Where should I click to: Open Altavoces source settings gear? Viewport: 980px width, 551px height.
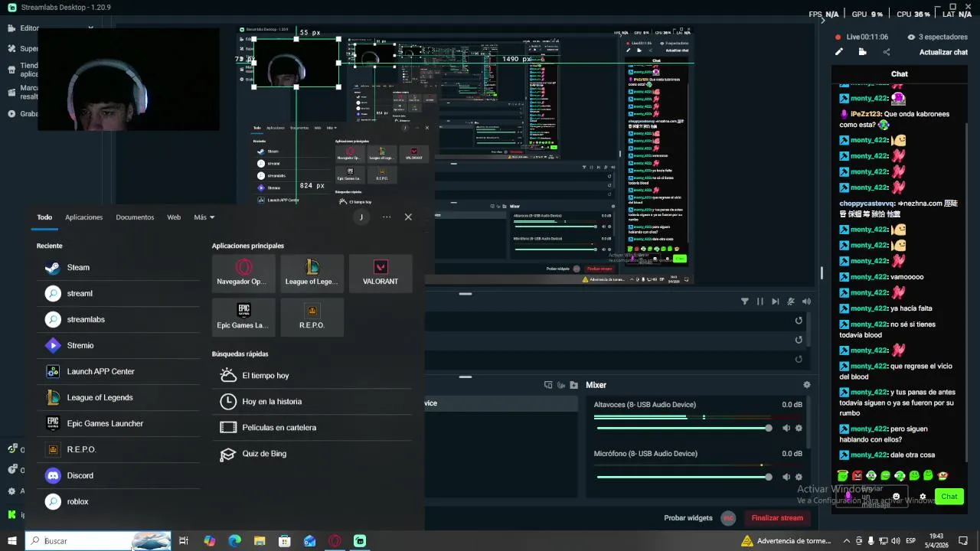[799, 429]
